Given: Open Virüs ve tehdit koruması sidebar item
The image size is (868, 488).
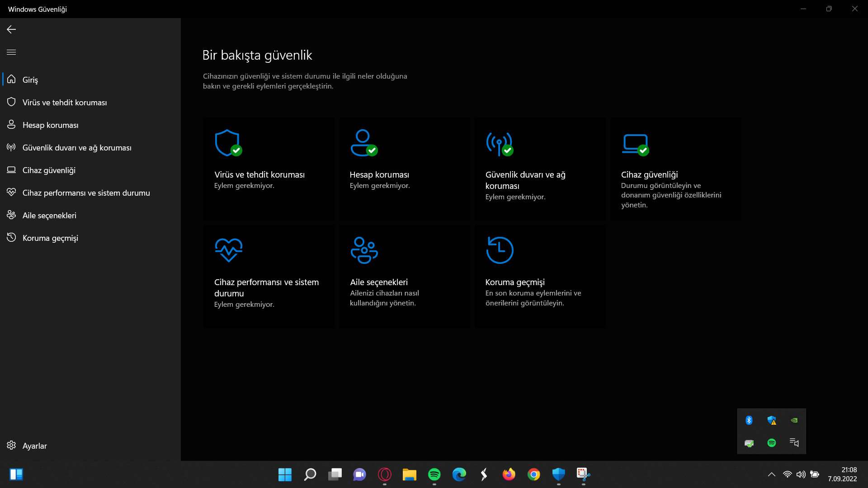Looking at the screenshot, I should [x=65, y=103].
